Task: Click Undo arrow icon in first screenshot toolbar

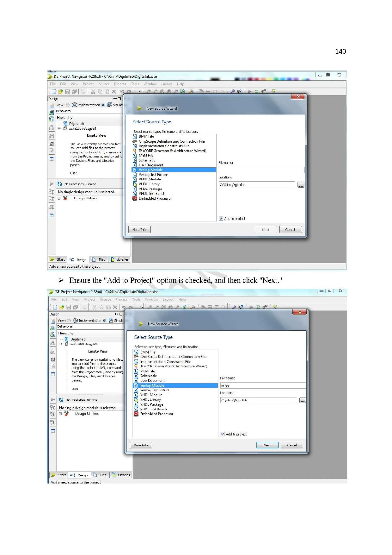Action: click(122, 91)
